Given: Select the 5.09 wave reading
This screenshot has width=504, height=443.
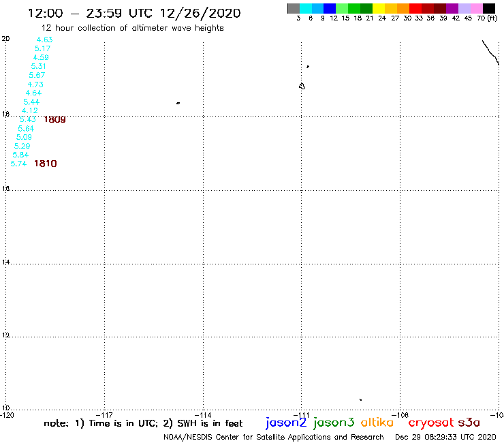Looking at the screenshot, I should 24,138.
